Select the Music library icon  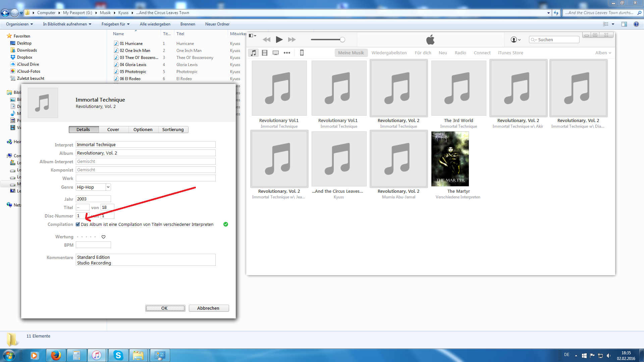pos(254,53)
